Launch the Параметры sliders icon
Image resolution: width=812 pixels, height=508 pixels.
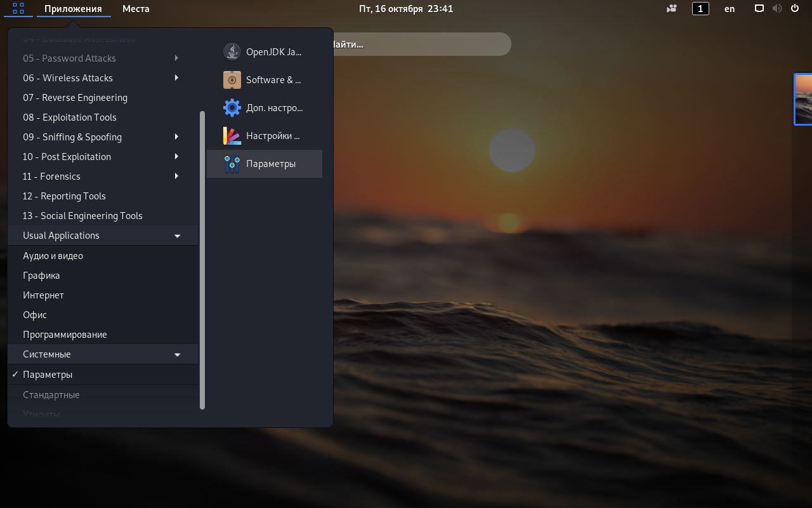tap(232, 164)
